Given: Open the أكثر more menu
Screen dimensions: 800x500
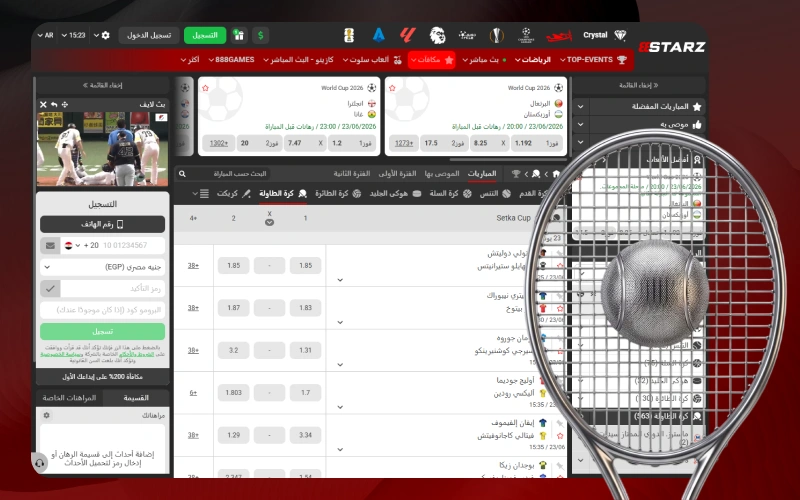Looking at the screenshot, I should (190, 60).
